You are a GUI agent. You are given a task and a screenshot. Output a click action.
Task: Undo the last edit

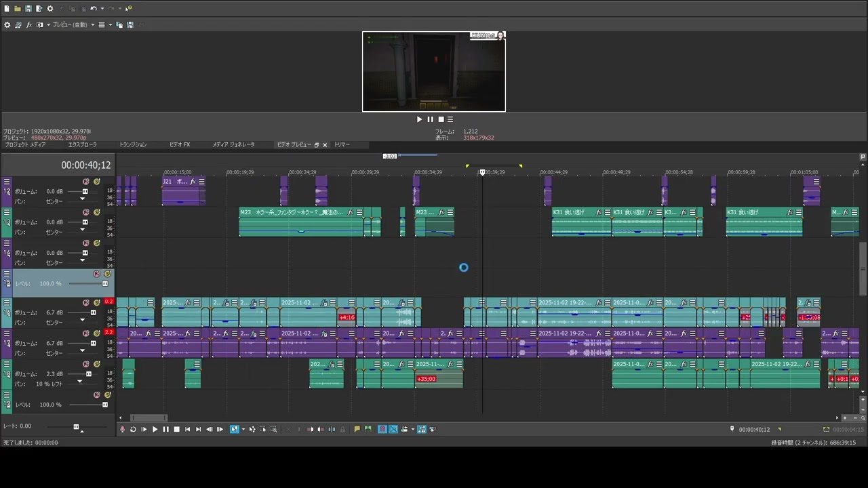93,9
